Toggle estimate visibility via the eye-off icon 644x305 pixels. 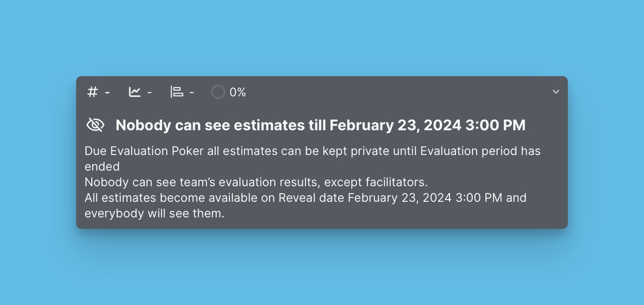[x=95, y=124]
